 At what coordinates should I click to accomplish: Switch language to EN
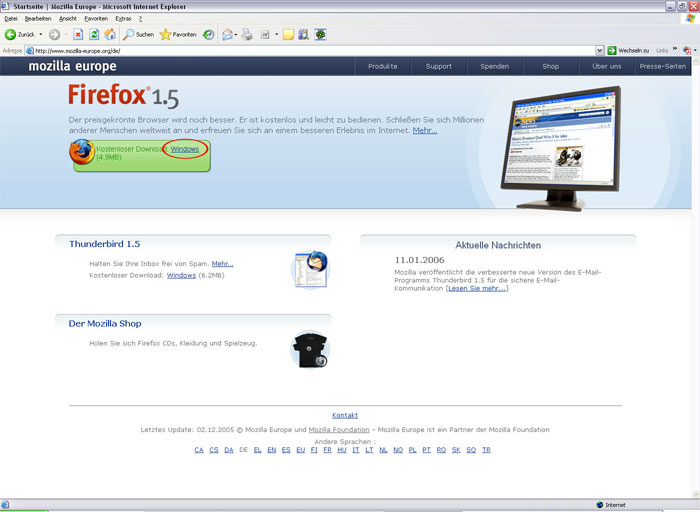(272, 450)
